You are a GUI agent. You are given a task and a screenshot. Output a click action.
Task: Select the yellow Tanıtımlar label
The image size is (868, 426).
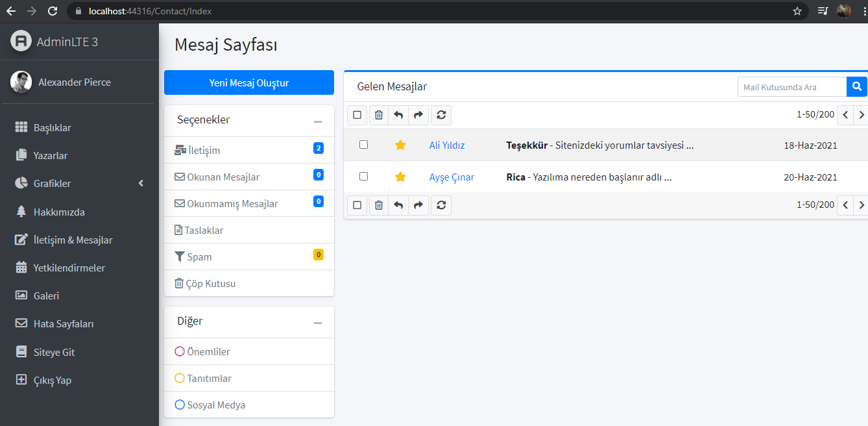[249, 378]
